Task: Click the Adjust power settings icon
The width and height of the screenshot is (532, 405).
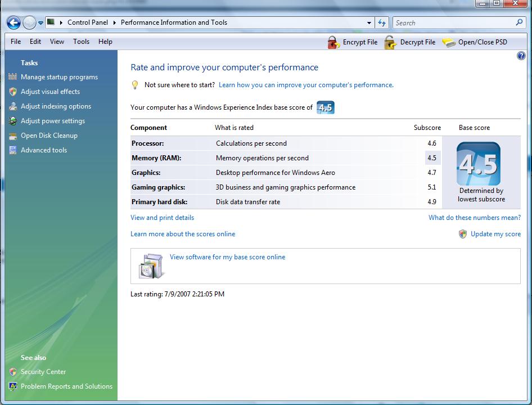Action: tap(13, 121)
